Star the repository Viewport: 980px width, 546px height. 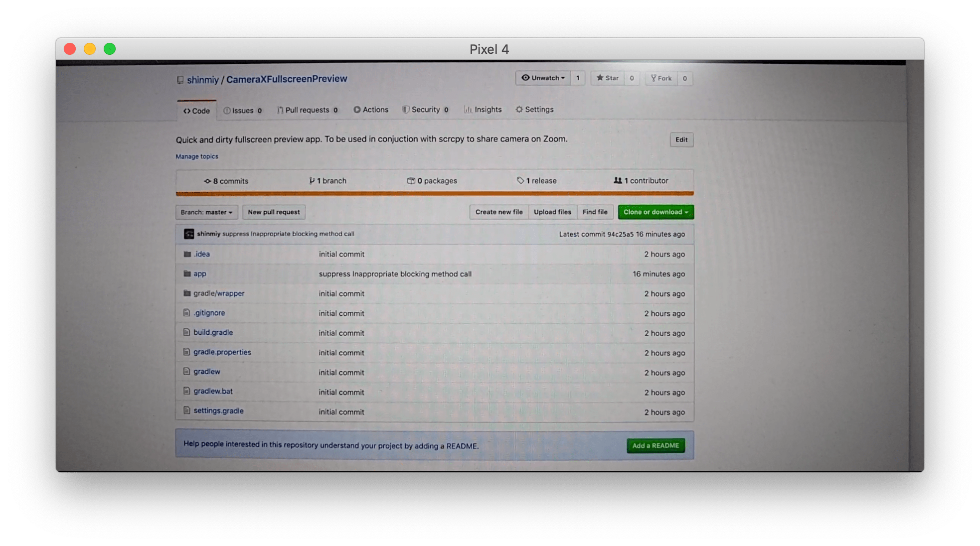click(608, 78)
